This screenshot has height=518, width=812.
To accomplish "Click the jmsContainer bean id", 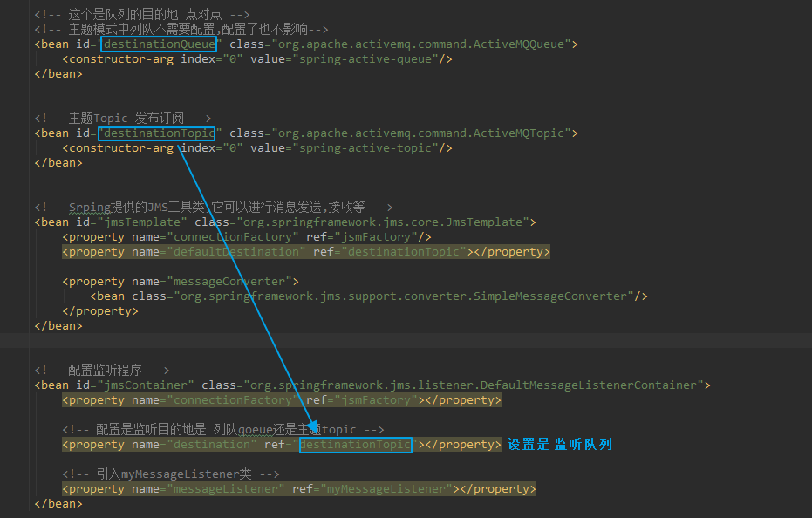I will 146,385.
